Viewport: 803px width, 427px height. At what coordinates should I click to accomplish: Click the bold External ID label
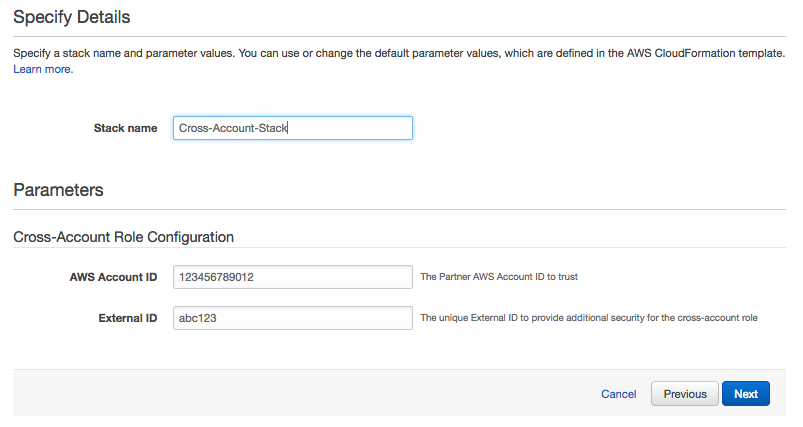coord(127,318)
